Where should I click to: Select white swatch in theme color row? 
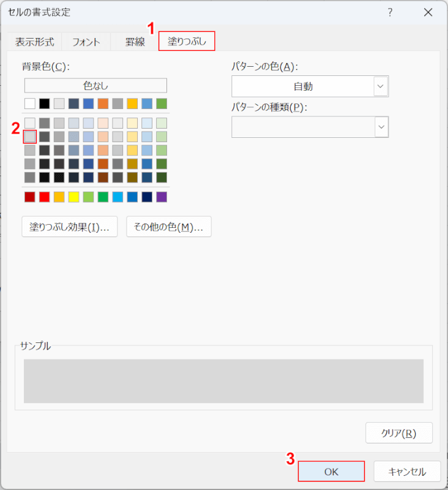(30, 104)
